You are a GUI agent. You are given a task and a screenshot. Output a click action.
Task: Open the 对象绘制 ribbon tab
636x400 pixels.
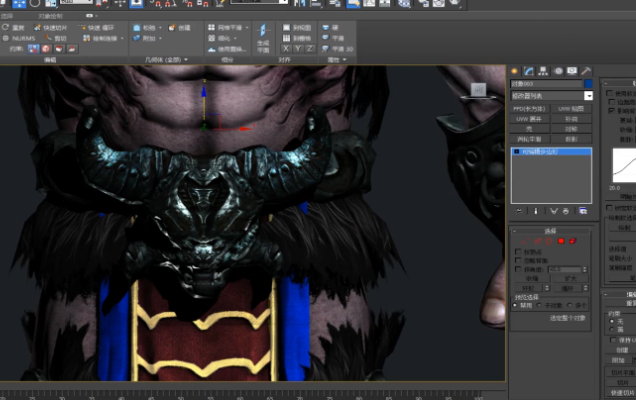[50, 17]
